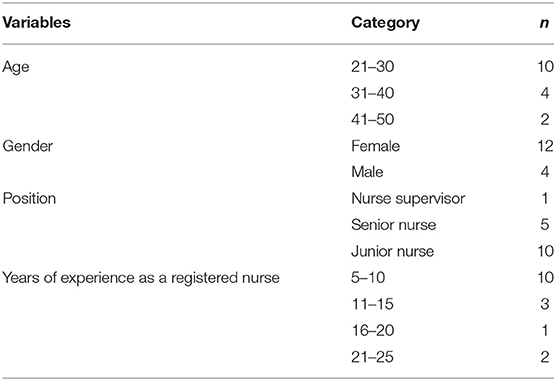The image size is (556, 381).
Task: Click the 41–50 age category
Action: 373,120
